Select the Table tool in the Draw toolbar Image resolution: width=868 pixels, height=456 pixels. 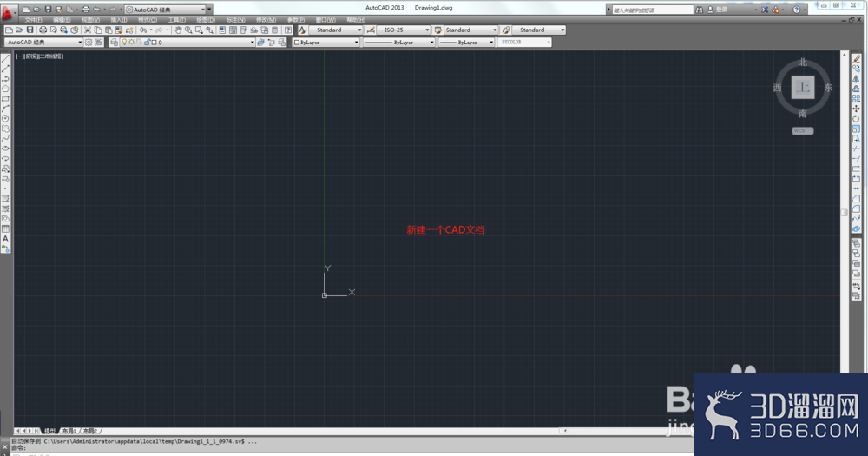click(5, 228)
